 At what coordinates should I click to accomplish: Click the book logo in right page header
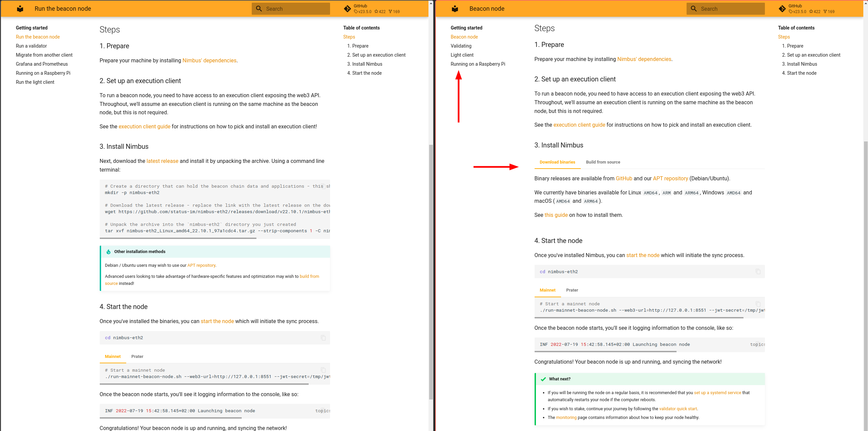click(455, 9)
